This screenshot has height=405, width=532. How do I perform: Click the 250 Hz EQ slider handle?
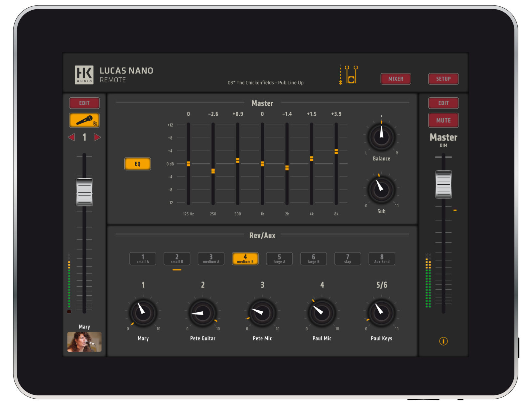(213, 171)
